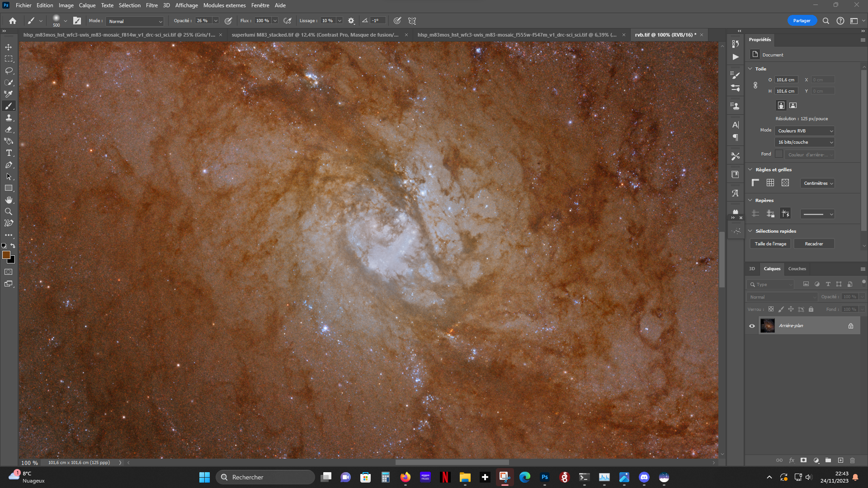Click the horizontal scrollbar thumb
The height and width of the screenshot is (488, 868).
[x=452, y=462]
